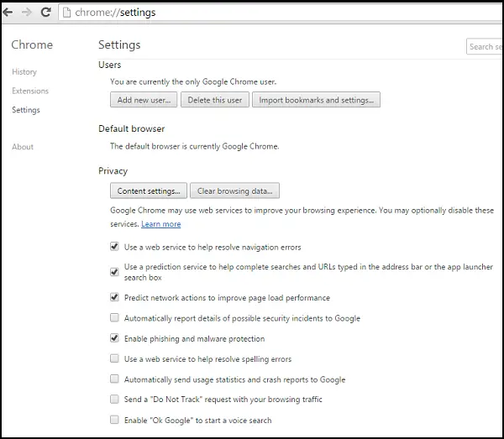Click the page icon in the address bar
Screen dimensions: 504x439
click(66, 13)
